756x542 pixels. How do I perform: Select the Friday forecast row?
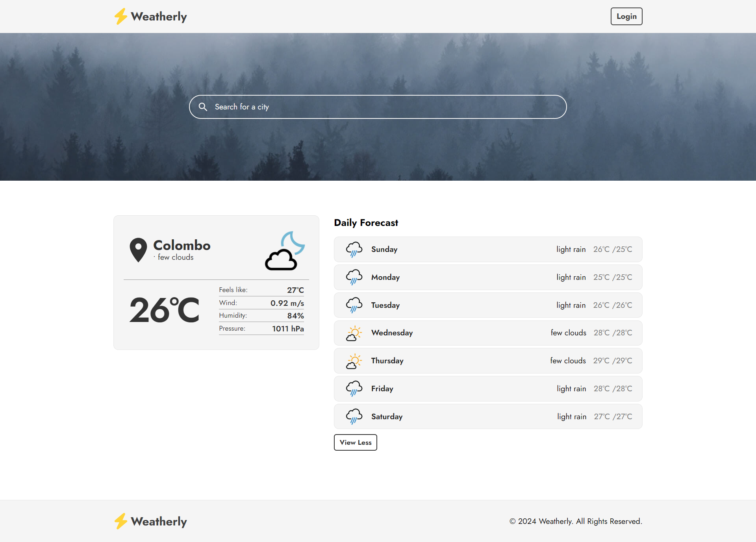point(488,388)
